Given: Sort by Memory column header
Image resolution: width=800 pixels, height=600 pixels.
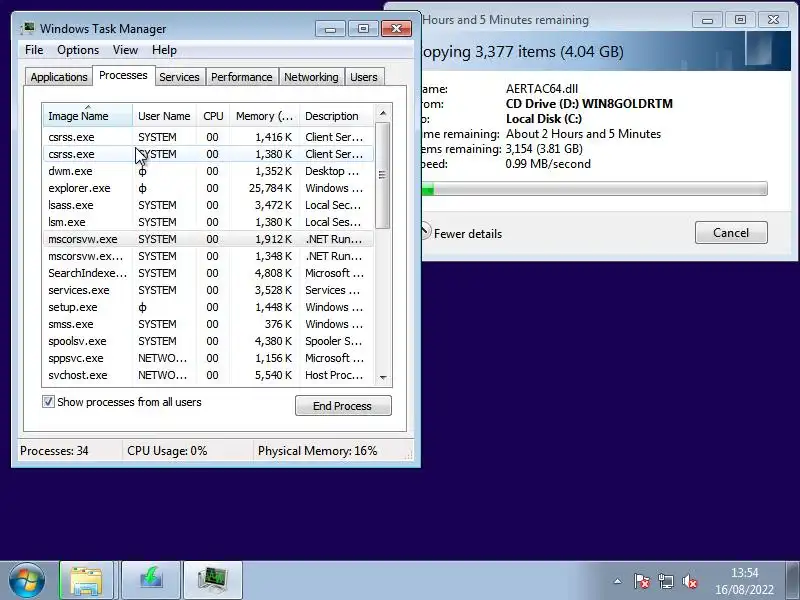Looking at the screenshot, I should click(264, 116).
